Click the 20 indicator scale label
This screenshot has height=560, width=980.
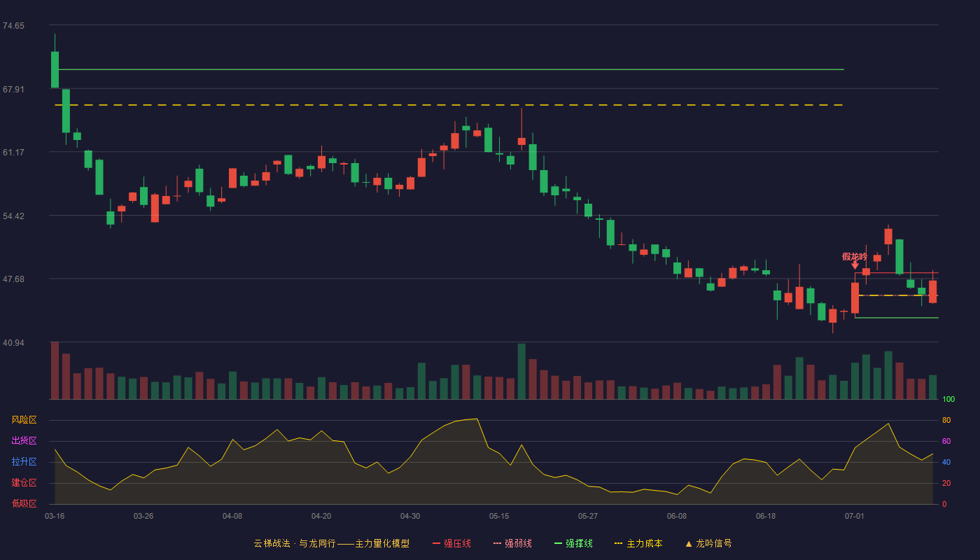946,483
